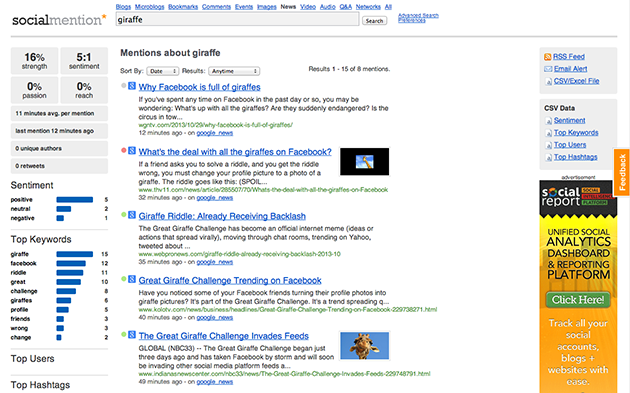Image resolution: width=630 pixels, height=393 pixels.
Task: Select the Microblogs search category
Action: pyautogui.click(x=149, y=7)
